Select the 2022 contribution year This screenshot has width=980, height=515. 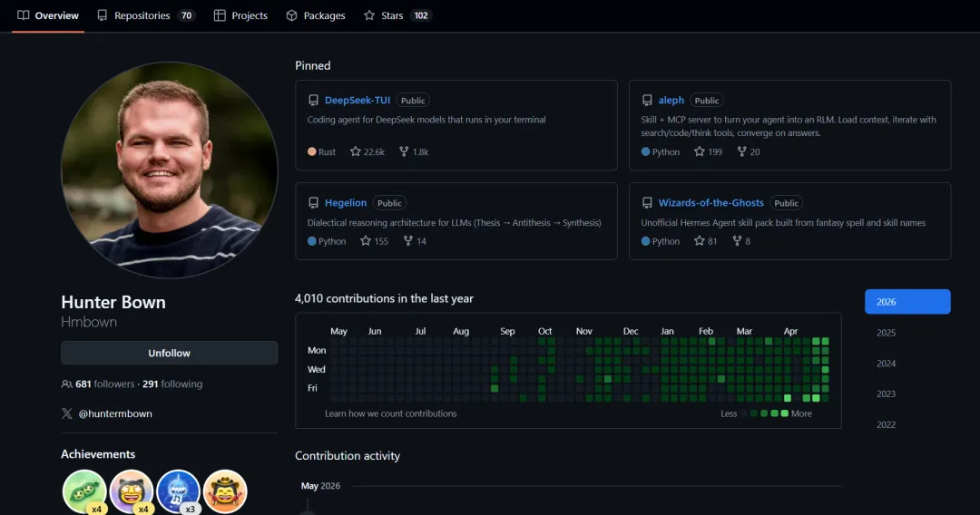[x=887, y=424]
